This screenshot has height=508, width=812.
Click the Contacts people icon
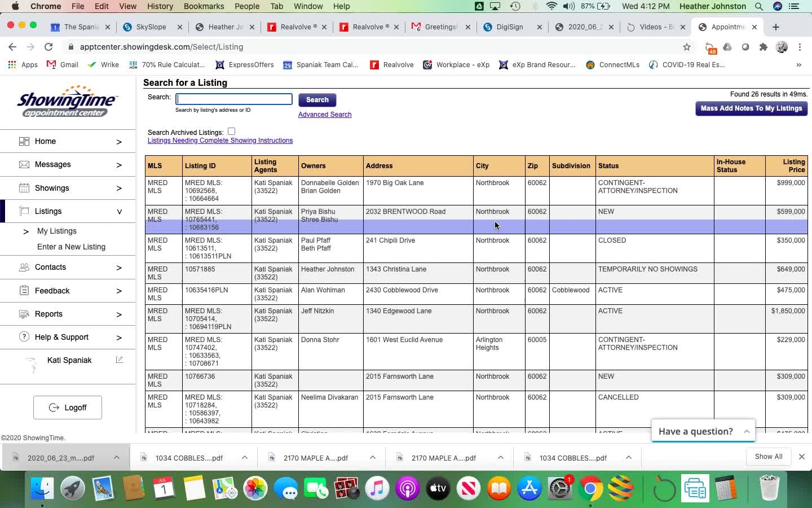24,267
